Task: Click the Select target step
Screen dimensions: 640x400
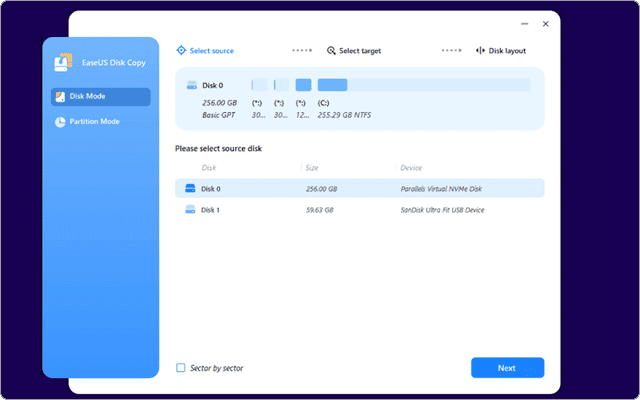Action: [x=354, y=51]
